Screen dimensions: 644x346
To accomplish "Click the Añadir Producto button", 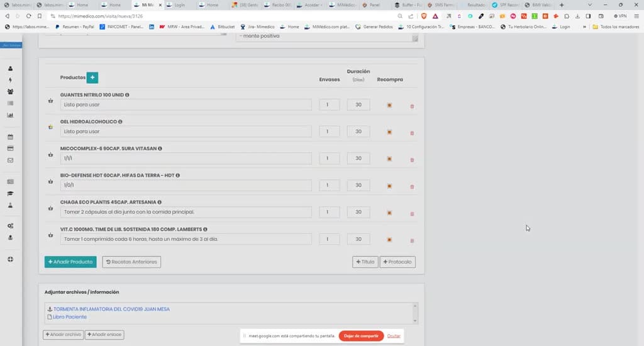I will pos(70,262).
